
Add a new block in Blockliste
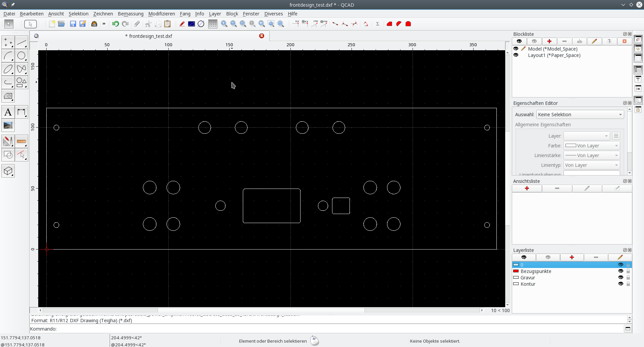tap(549, 41)
